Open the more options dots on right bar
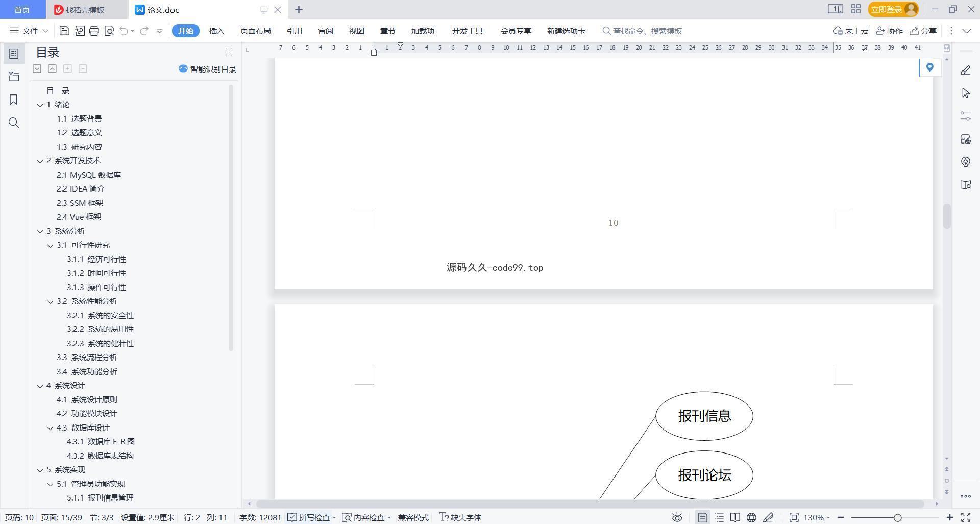The image size is (980, 524). (x=965, y=496)
